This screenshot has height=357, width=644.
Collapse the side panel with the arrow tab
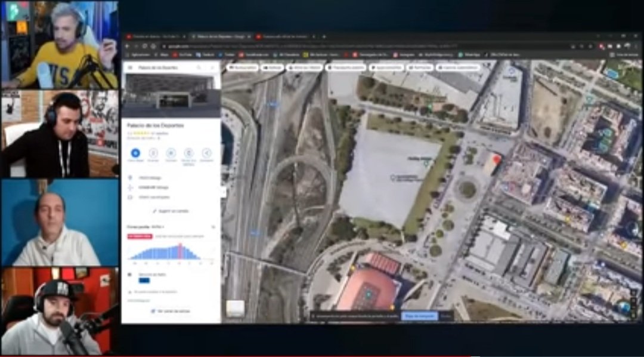pos(224,192)
